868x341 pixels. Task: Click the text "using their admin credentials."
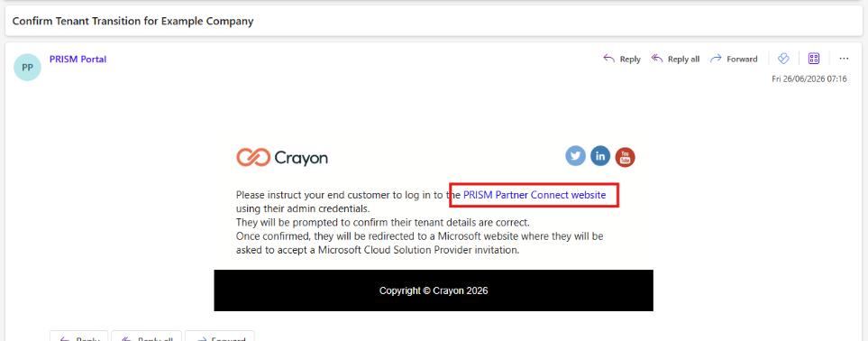point(303,208)
